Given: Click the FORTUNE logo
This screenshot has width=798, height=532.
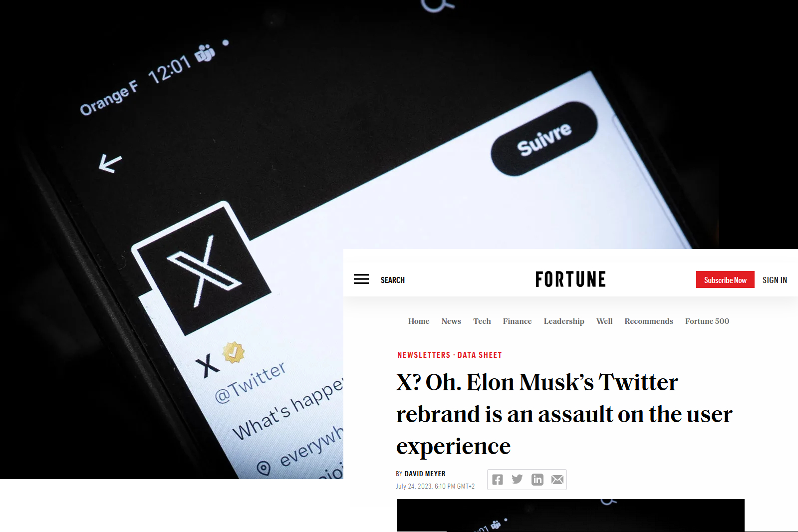Looking at the screenshot, I should coord(570,279).
